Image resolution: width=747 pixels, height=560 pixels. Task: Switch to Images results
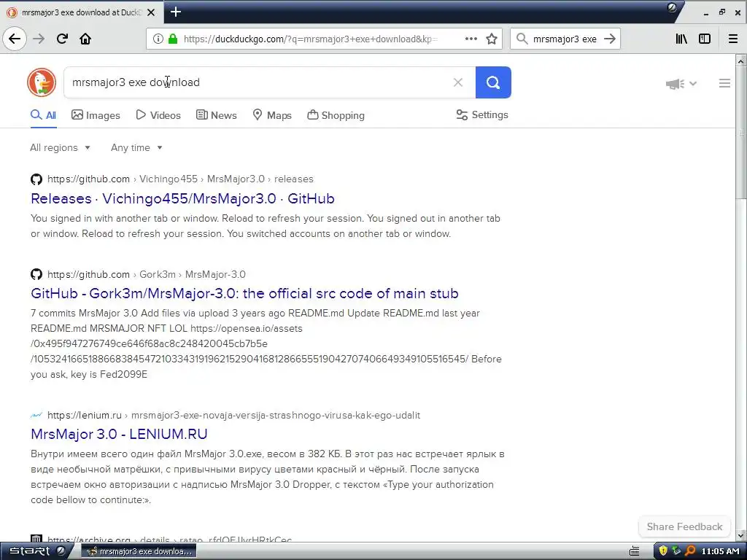click(x=96, y=115)
